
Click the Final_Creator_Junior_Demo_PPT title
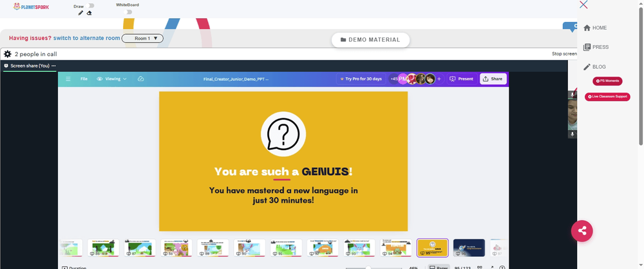pyautogui.click(x=236, y=79)
